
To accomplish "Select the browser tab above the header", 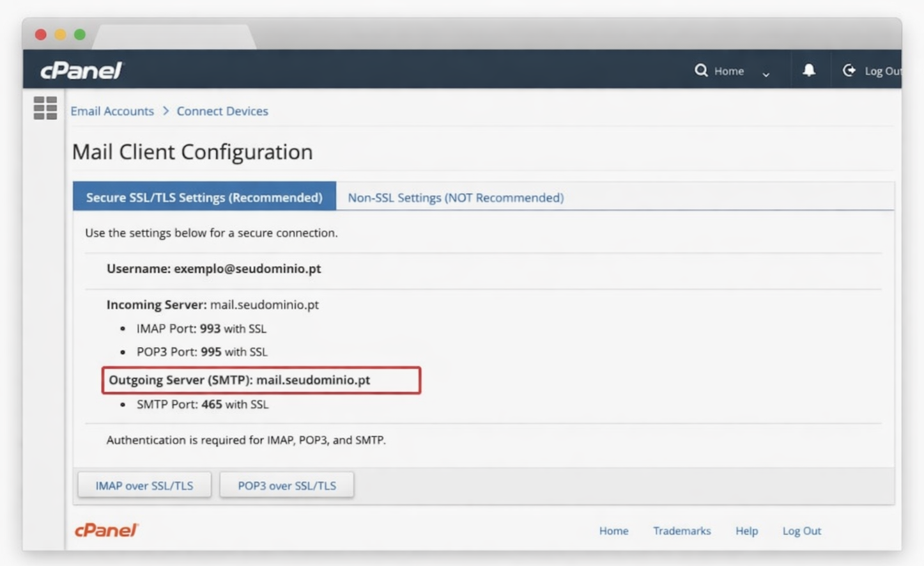I will (x=174, y=37).
